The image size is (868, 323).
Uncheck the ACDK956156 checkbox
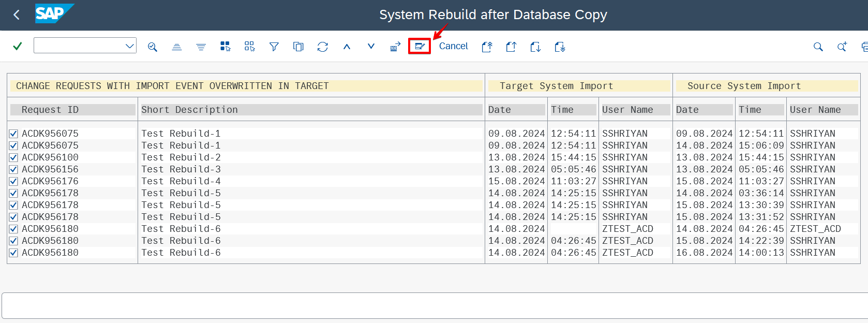click(x=13, y=169)
